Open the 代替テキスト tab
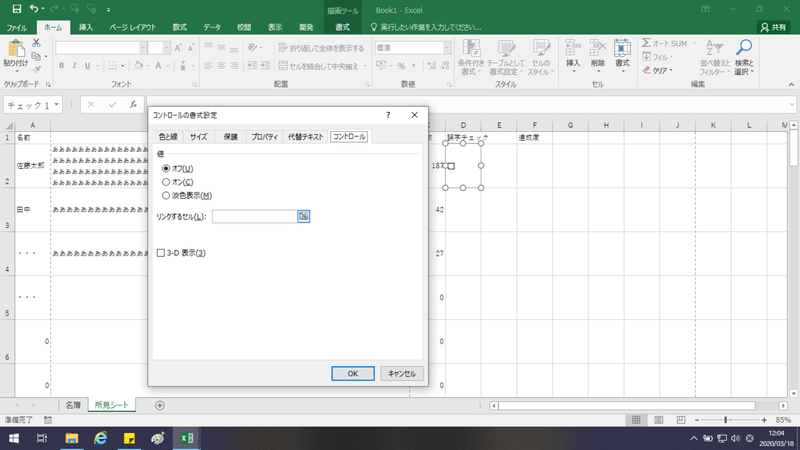The width and height of the screenshot is (800, 450). 306,137
